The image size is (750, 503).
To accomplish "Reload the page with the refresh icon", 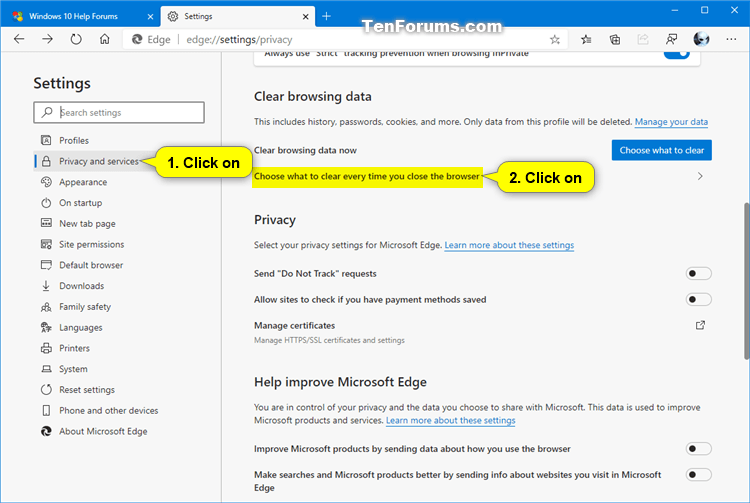I will tap(76, 39).
